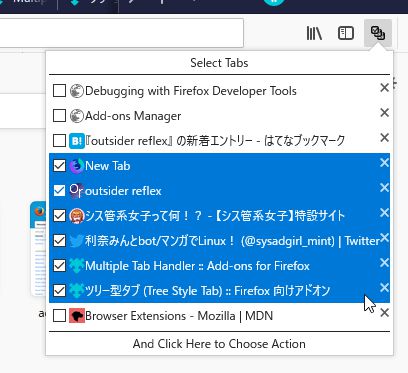The image size is (408, 373).
Task: Close the Multiple Tab Handler add-on tab row
Action: coord(384,263)
